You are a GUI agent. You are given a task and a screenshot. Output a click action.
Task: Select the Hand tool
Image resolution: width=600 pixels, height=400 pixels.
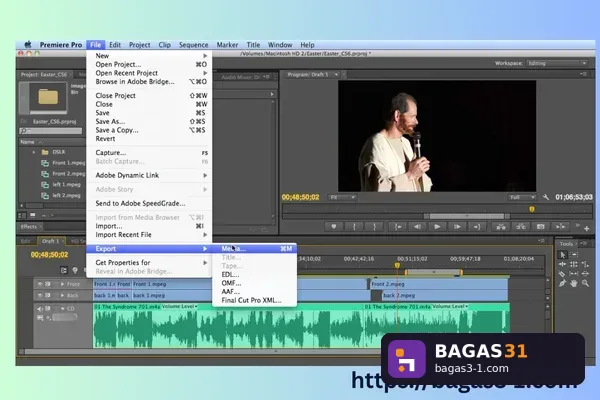[574, 284]
